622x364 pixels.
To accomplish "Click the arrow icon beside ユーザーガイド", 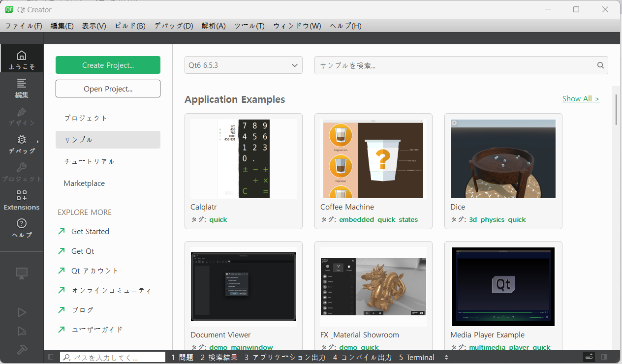I will pos(62,330).
